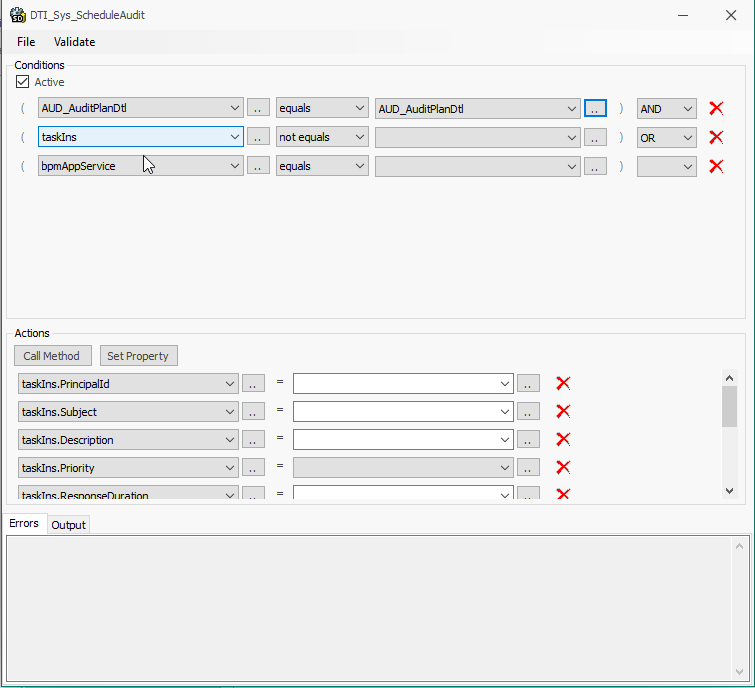This screenshot has height=688, width=755.
Task: Remove the taskIns.PrincipalId action
Action: [x=563, y=383]
